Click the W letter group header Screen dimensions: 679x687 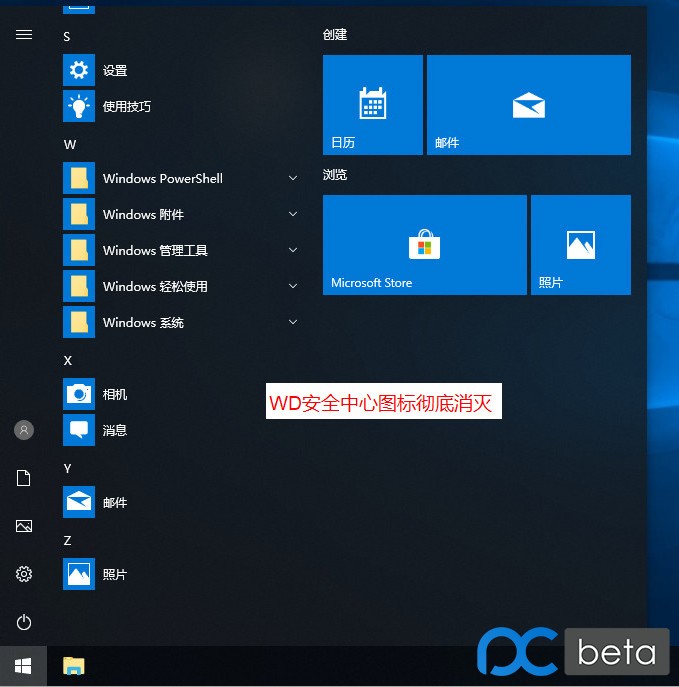point(70,145)
